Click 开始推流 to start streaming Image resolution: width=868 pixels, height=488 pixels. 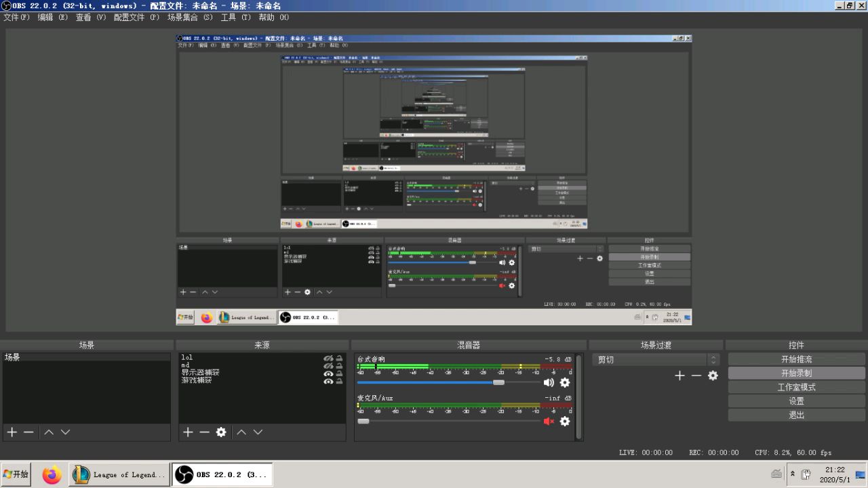coord(797,359)
